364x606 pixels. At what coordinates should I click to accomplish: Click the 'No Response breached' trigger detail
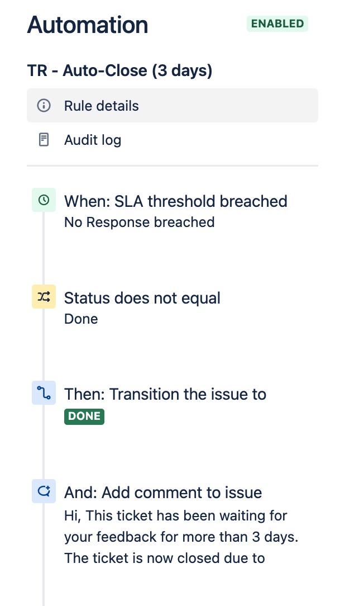point(139,222)
